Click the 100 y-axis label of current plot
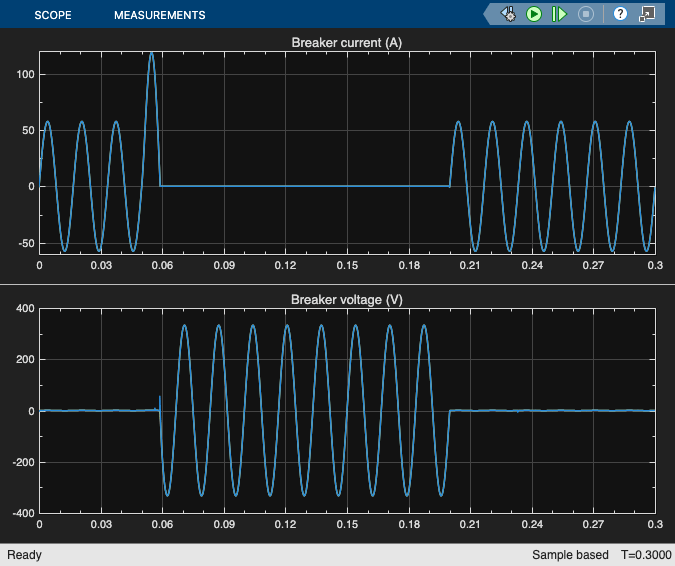This screenshot has width=675, height=566. (x=25, y=74)
